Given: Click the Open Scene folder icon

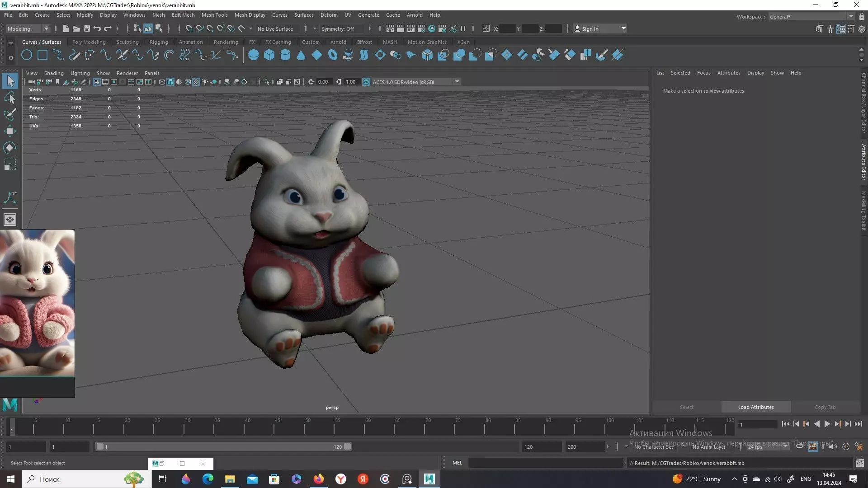Looking at the screenshot, I should (76, 28).
